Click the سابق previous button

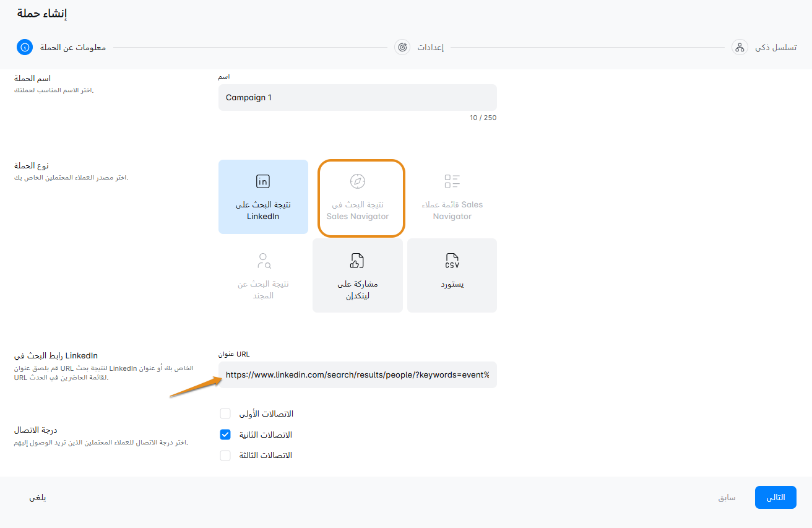point(727,498)
